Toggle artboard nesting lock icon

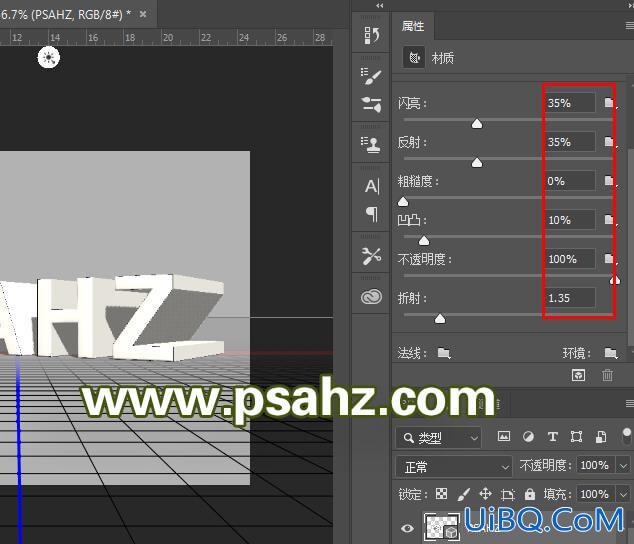[507, 494]
